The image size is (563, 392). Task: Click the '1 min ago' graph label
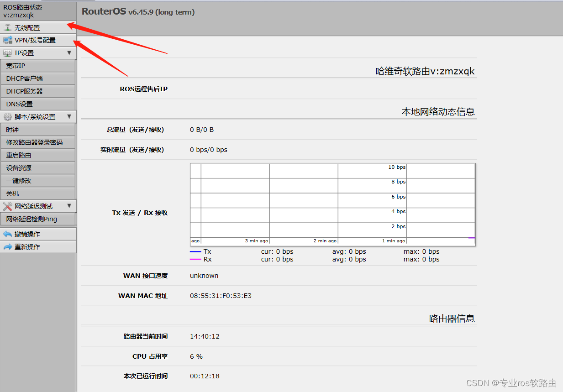[x=394, y=241]
